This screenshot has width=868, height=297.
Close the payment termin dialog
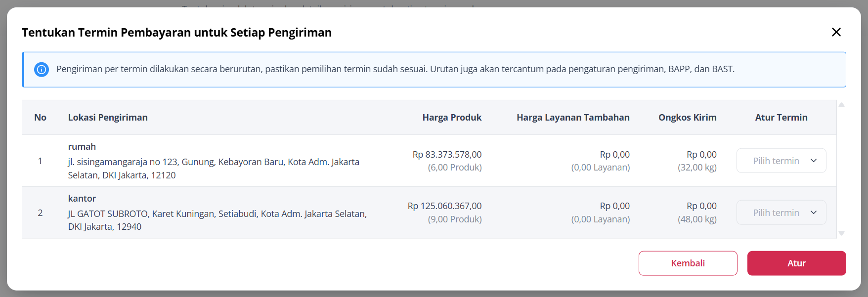point(836,32)
